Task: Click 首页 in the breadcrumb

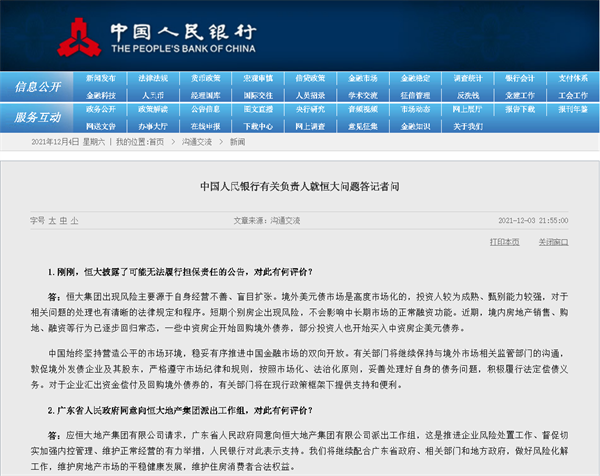Action: click(x=157, y=142)
